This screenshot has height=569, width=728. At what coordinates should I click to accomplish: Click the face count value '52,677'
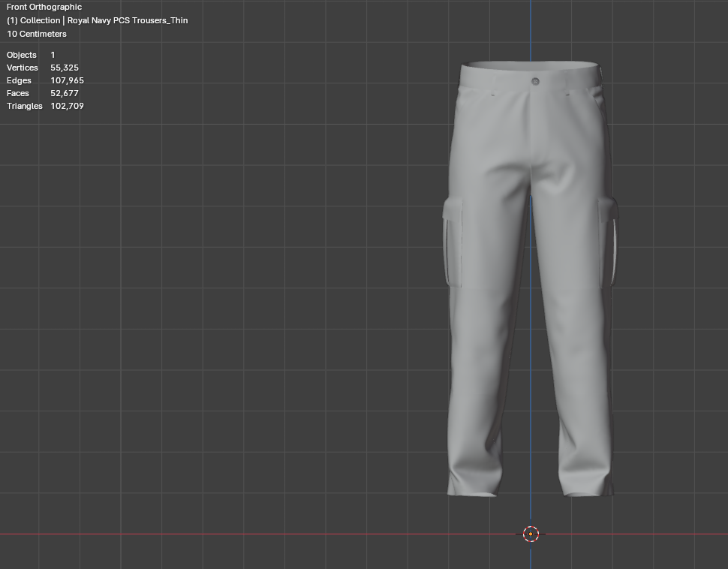pyautogui.click(x=65, y=93)
